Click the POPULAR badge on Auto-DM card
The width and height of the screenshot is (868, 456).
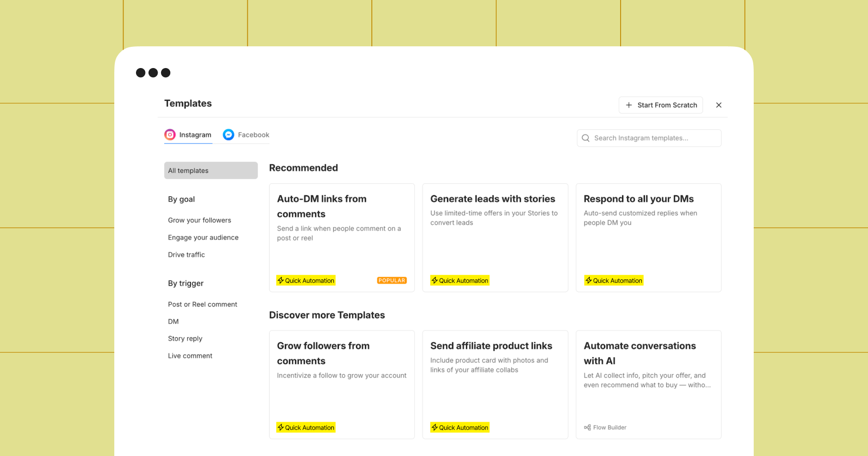pos(392,280)
